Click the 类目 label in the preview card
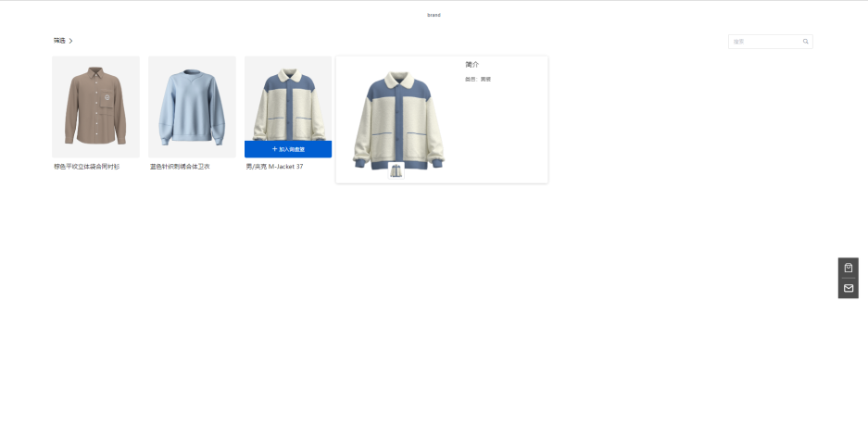This screenshot has width=868, height=426. tap(470, 80)
